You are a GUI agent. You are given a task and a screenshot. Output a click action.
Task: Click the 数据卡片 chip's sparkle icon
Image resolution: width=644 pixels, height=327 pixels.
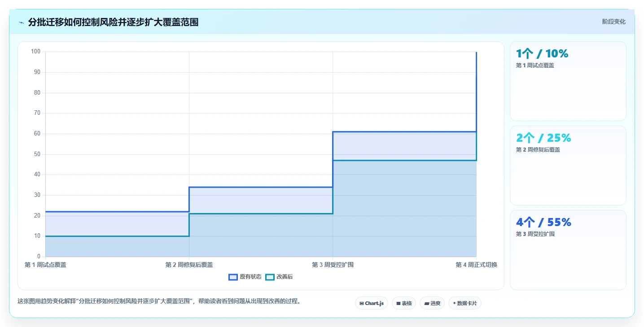pyautogui.click(x=454, y=303)
